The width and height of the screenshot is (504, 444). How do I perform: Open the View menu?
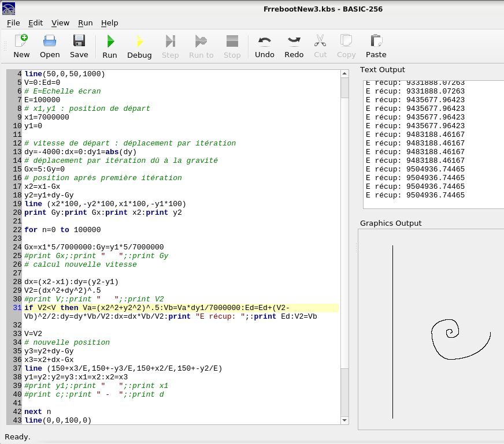(60, 23)
